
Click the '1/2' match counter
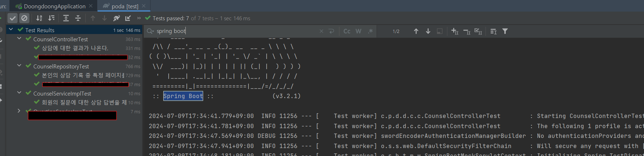[x=396, y=31]
